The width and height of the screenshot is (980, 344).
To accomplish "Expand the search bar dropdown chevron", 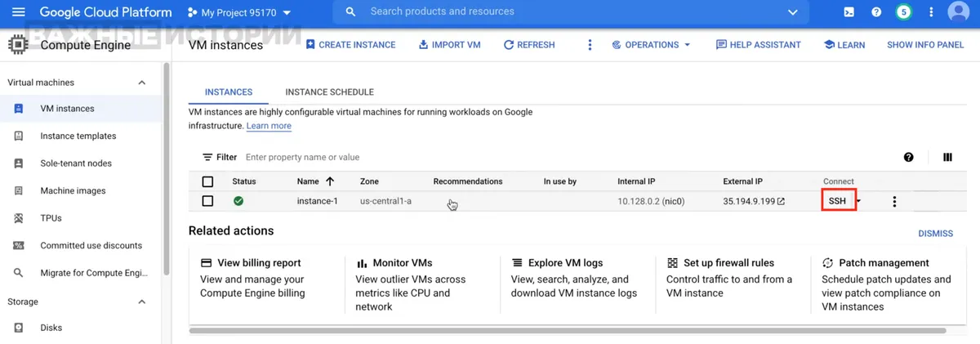I will tap(792, 12).
